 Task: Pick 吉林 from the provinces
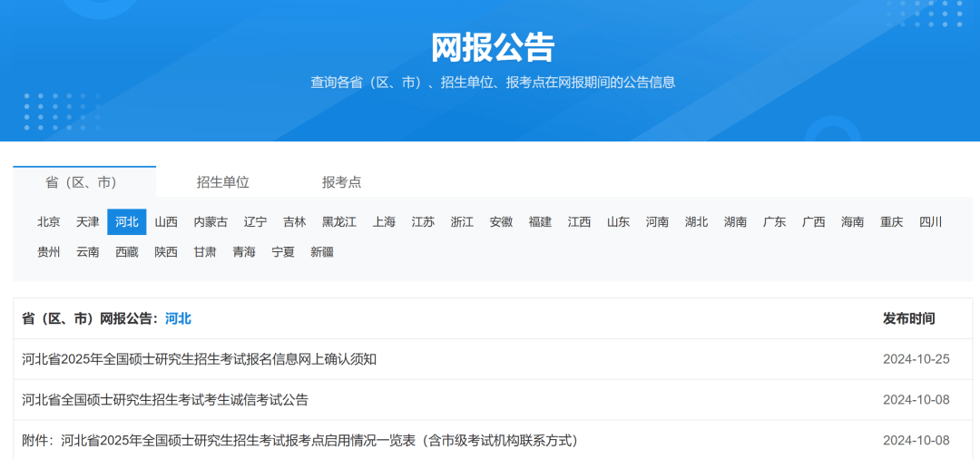tap(294, 221)
